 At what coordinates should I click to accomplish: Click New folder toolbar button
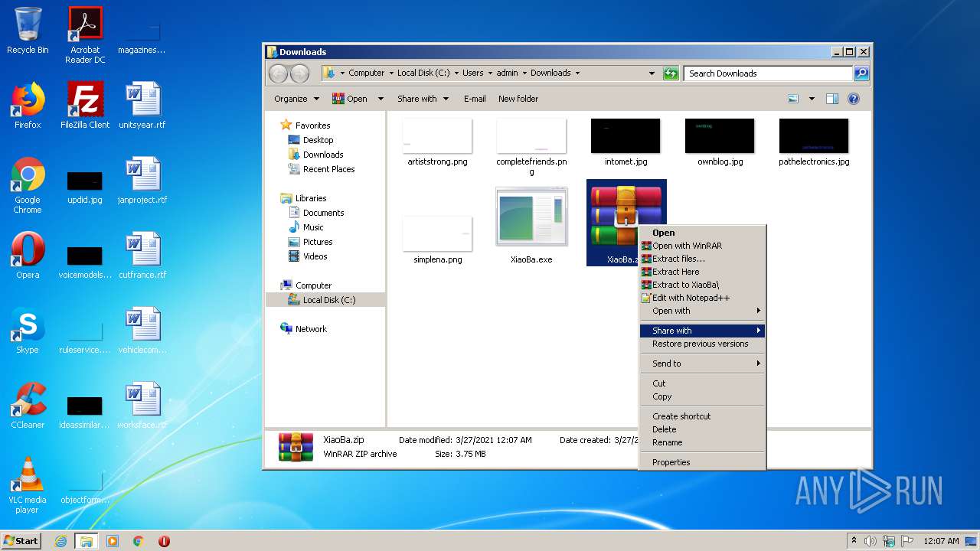[x=518, y=99]
